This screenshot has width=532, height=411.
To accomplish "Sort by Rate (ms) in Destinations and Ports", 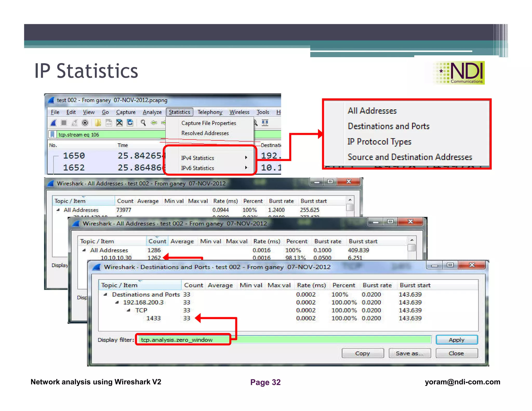I will tap(311, 285).
